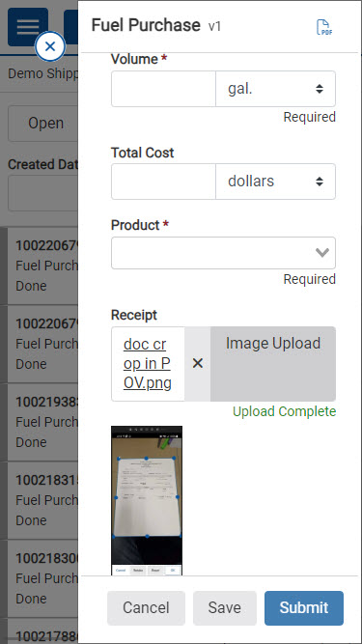Open the hamburger menu behind the panel
Image resolution: width=362 pixels, height=644 pixels.
pyautogui.click(x=28, y=27)
